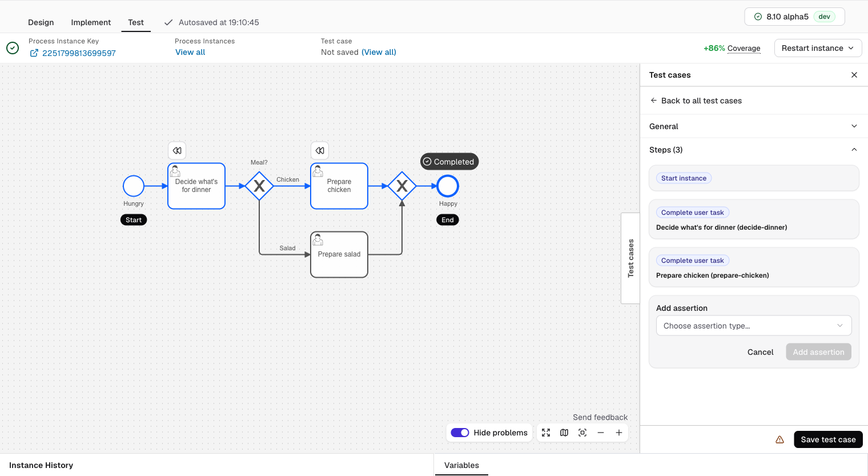
Task: Select the Decide what's for dinner task node
Action: (x=196, y=186)
